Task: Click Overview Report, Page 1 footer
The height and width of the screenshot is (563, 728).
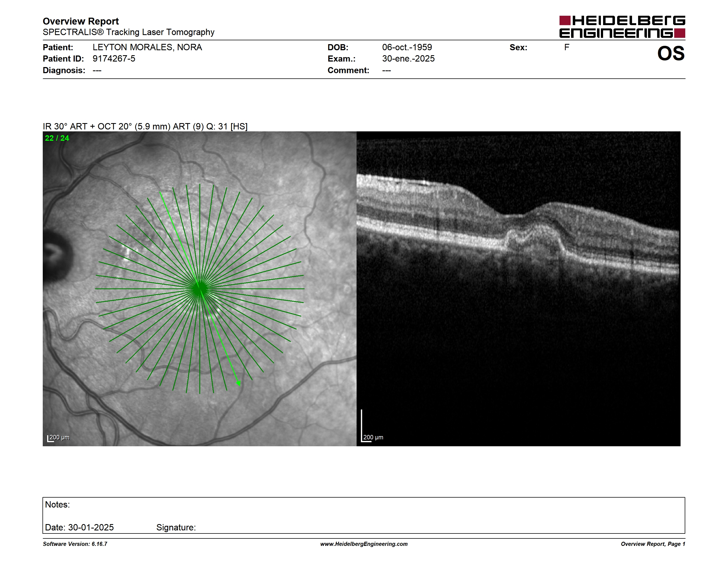Action: 653,544
